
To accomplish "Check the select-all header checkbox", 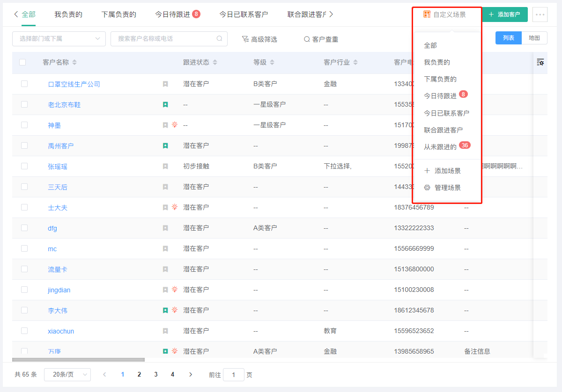I will [22, 62].
